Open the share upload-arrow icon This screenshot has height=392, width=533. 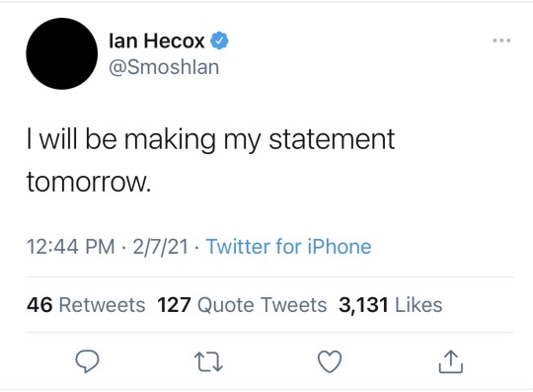point(451,361)
